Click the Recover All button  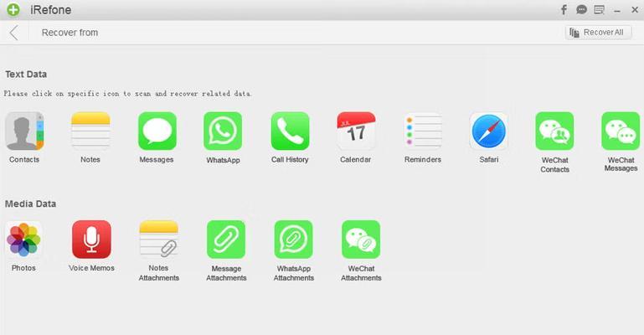(599, 33)
